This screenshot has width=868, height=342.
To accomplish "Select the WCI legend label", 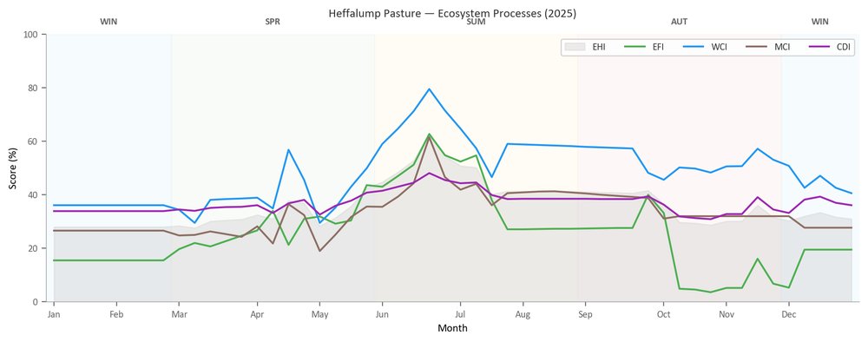I will [x=720, y=48].
